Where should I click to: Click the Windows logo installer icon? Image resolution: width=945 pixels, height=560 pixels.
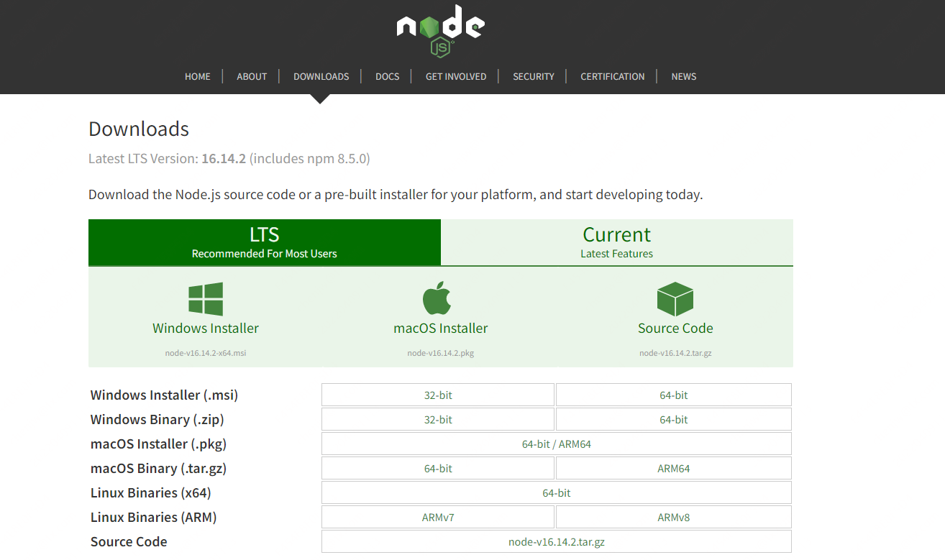pos(206,299)
